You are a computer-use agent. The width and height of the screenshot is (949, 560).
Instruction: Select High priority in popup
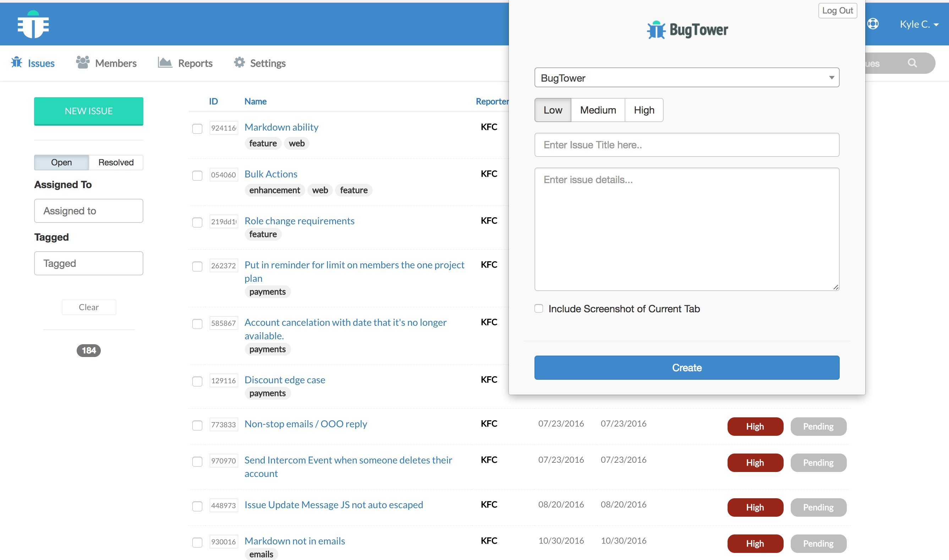pyautogui.click(x=644, y=110)
